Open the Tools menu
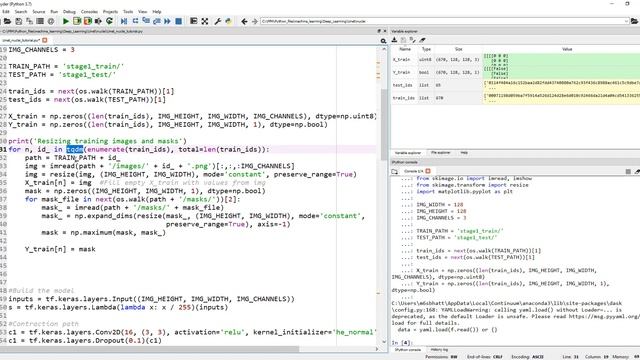 (128, 12)
